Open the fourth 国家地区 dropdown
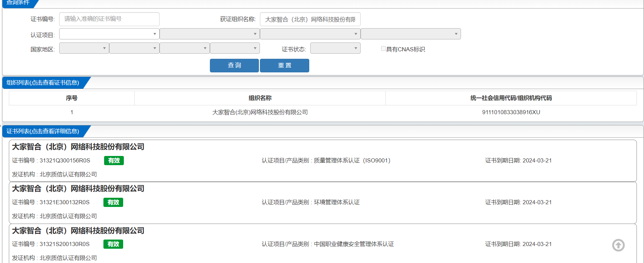The height and width of the screenshot is (263, 644). [x=235, y=48]
